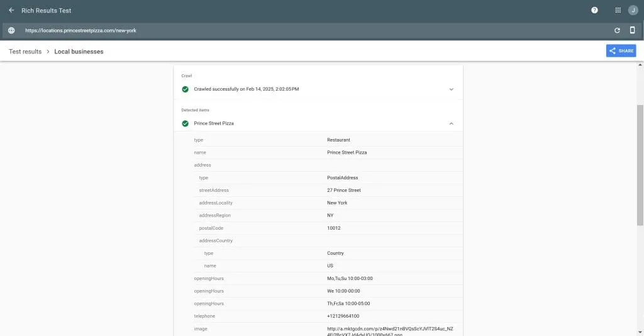This screenshot has width=644, height=336.
Task: Select the 'PostalAddress' value
Action: tap(343, 178)
